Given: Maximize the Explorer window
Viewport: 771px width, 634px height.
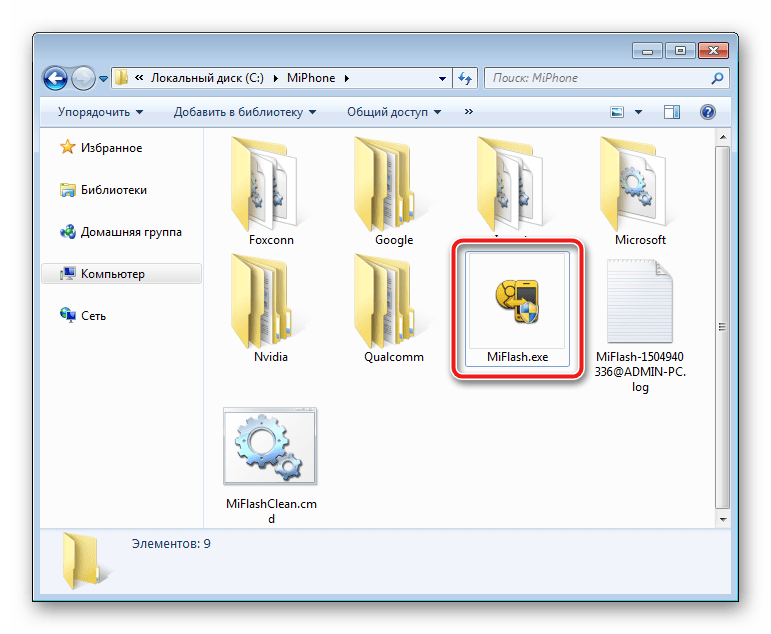Looking at the screenshot, I should point(680,51).
